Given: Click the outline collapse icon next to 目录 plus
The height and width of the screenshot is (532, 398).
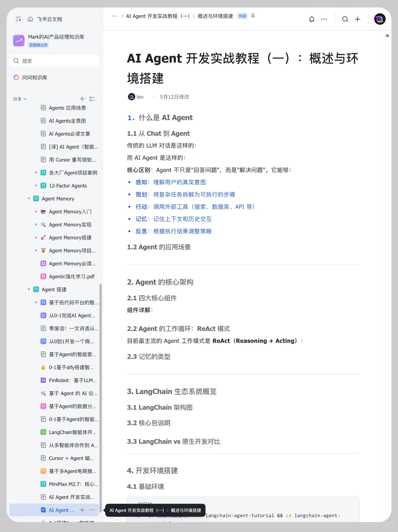Looking at the screenshot, I should pyautogui.click(x=92, y=99).
